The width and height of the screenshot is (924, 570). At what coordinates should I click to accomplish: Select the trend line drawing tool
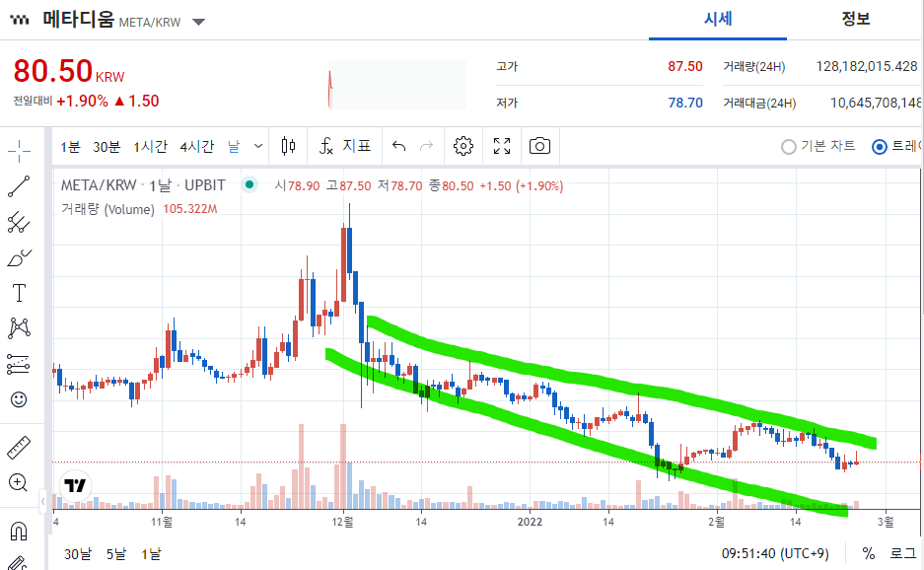coord(19,186)
